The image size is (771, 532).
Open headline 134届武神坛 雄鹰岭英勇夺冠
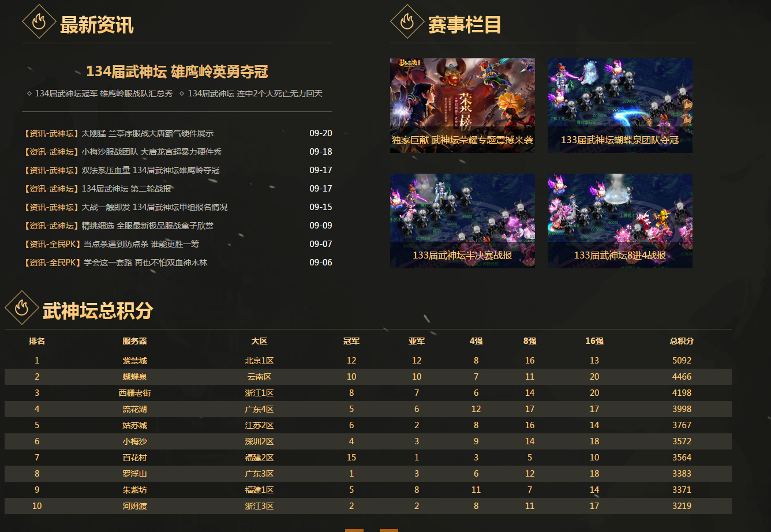point(177,72)
